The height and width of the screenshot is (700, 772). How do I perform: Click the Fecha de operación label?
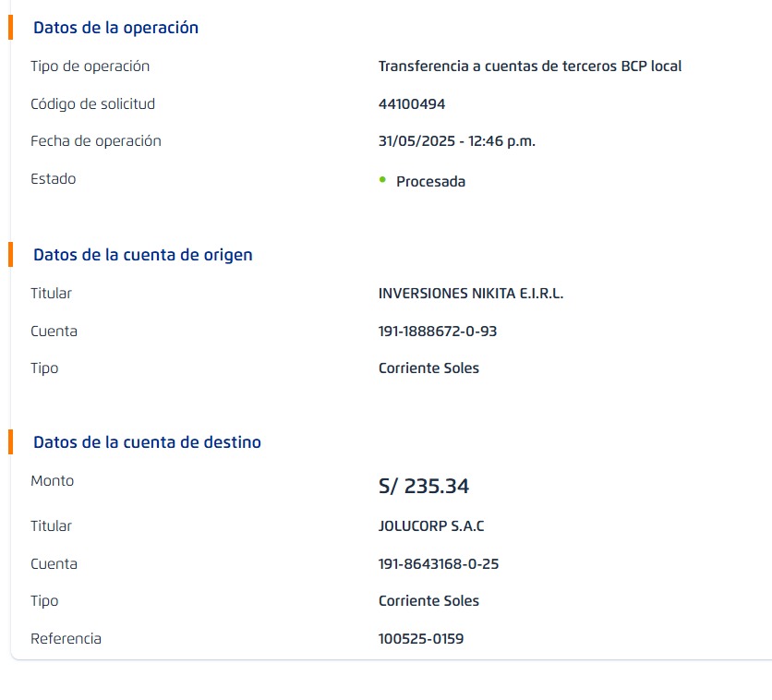click(96, 141)
